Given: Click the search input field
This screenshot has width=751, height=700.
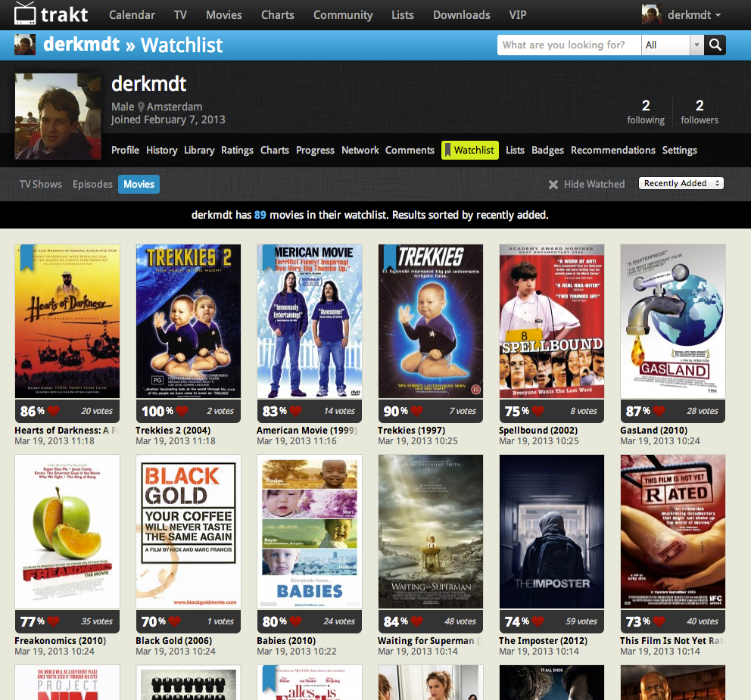Looking at the screenshot, I should 569,45.
